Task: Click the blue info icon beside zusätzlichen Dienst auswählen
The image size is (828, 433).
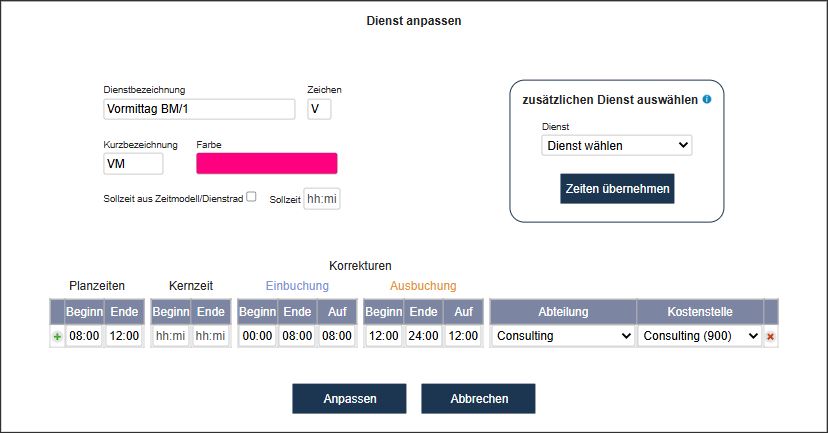Action: coord(707,99)
